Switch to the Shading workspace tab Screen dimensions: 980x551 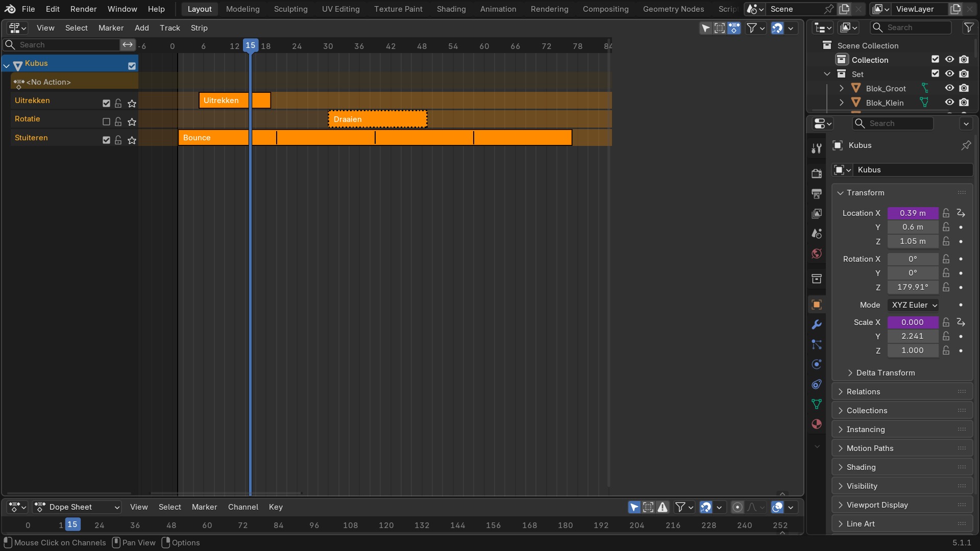pos(451,9)
